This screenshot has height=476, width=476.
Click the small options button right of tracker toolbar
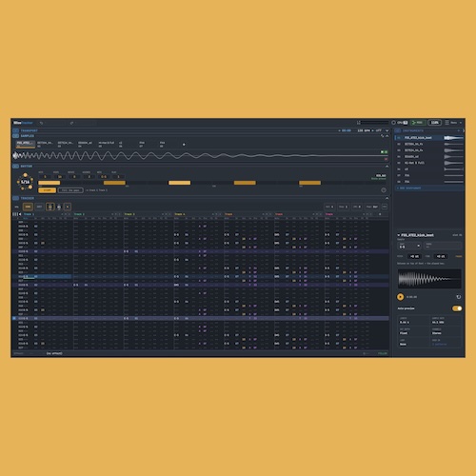pyautogui.click(x=385, y=207)
